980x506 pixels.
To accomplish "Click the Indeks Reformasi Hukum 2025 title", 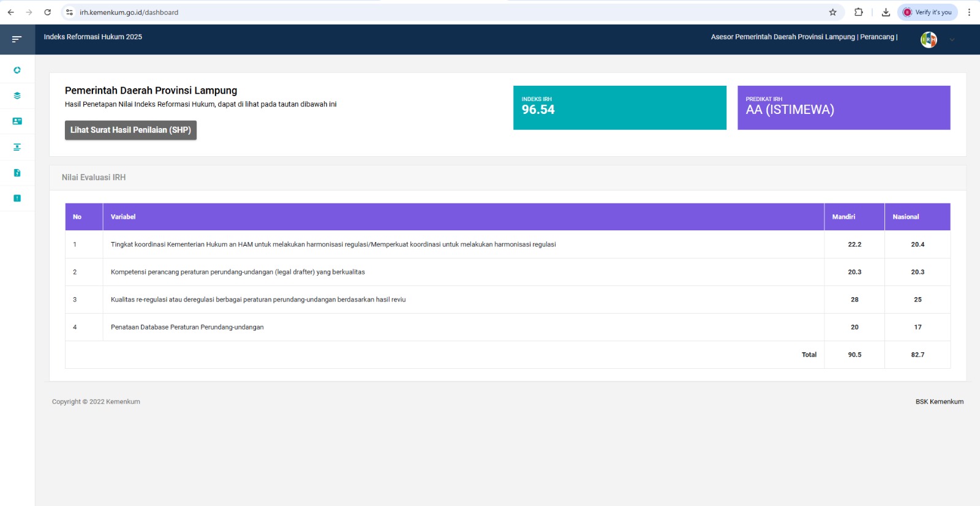I will pyautogui.click(x=93, y=37).
